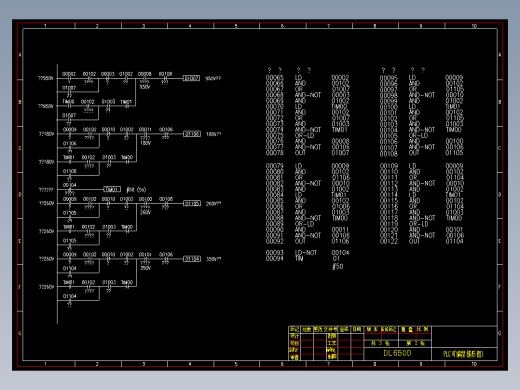
Task: Click OUT instruction at step 00108
Action: tap(414, 153)
